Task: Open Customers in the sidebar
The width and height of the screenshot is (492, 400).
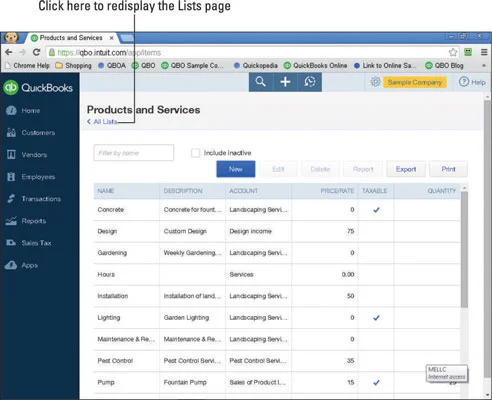Action: click(x=31, y=133)
